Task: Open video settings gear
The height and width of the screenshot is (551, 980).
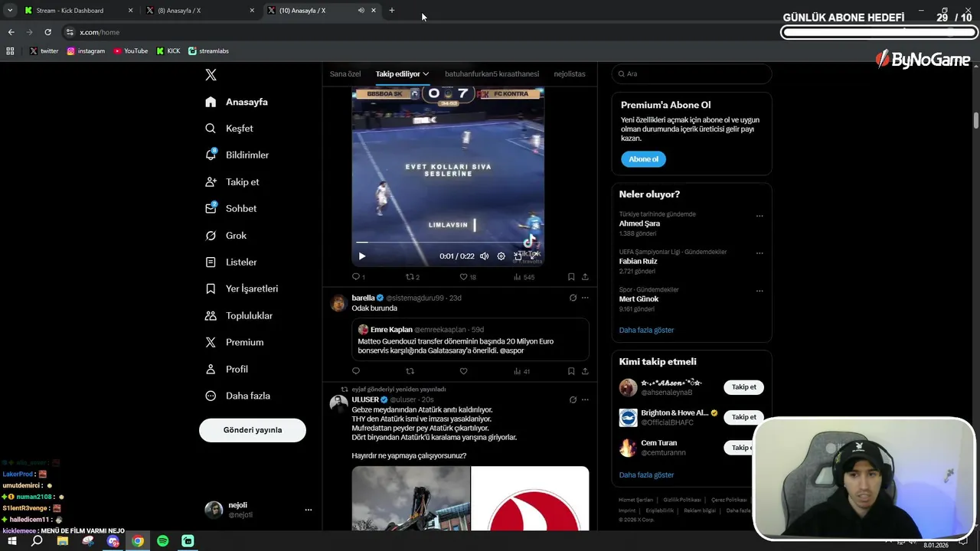Action: tap(501, 256)
